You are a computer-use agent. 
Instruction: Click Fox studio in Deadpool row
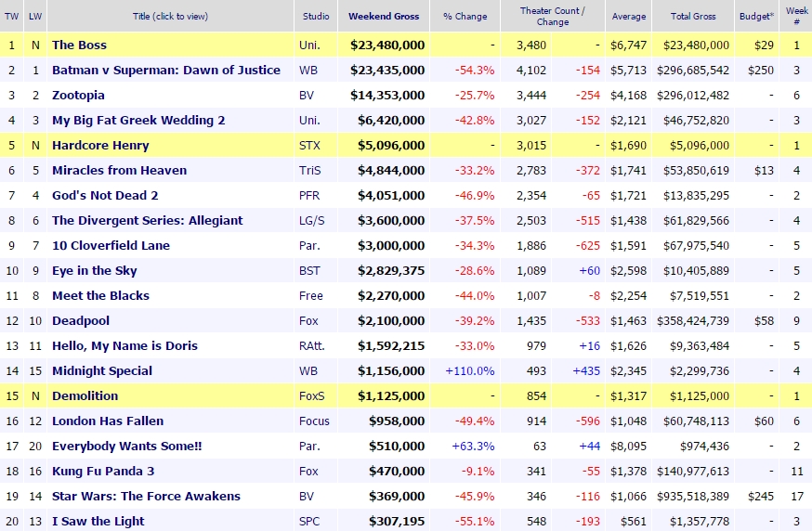308,321
